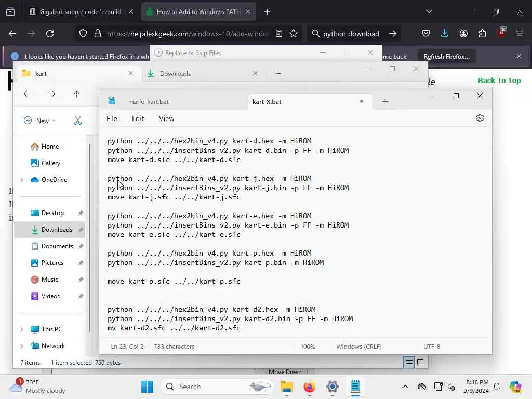Click the helpdeskgeek.com URL field

point(188,34)
